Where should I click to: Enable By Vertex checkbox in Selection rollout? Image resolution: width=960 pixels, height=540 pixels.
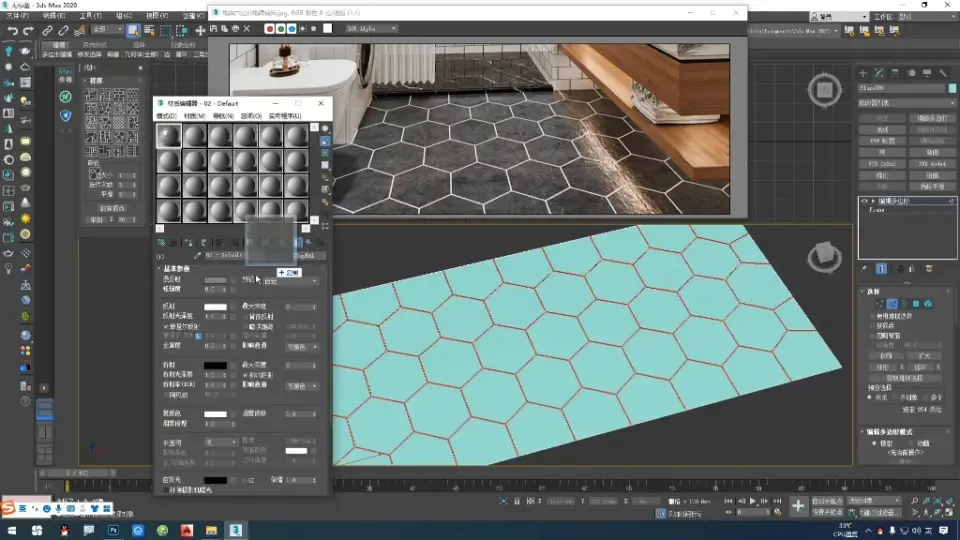tap(872, 326)
